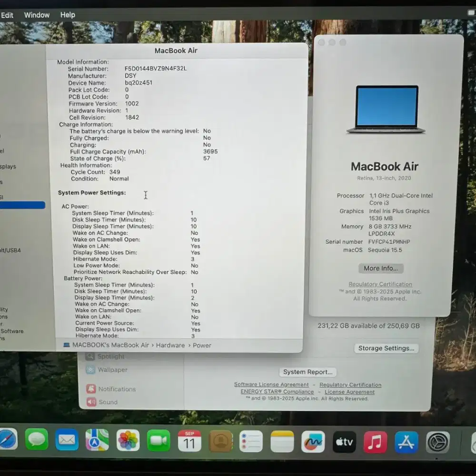Click the Notifications bell icon in sidebar

[91, 388]
